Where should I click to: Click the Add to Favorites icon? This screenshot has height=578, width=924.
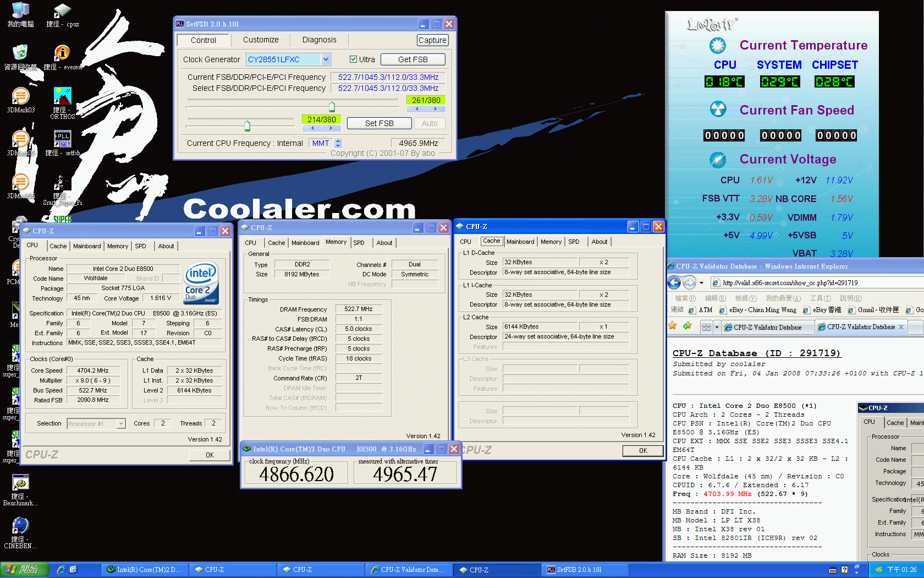(687, 326)
